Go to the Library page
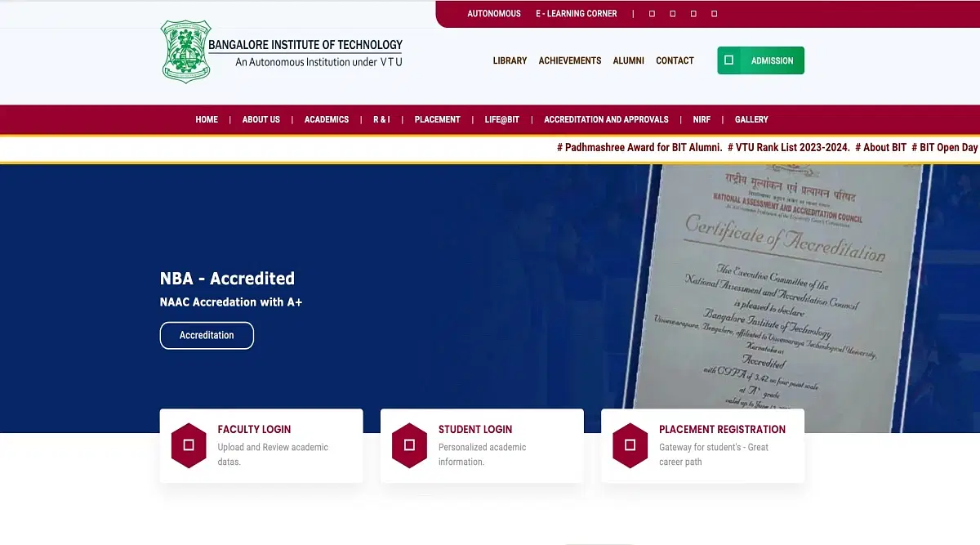This screenshot has width=980, height=545. click(x=510, y=60)
